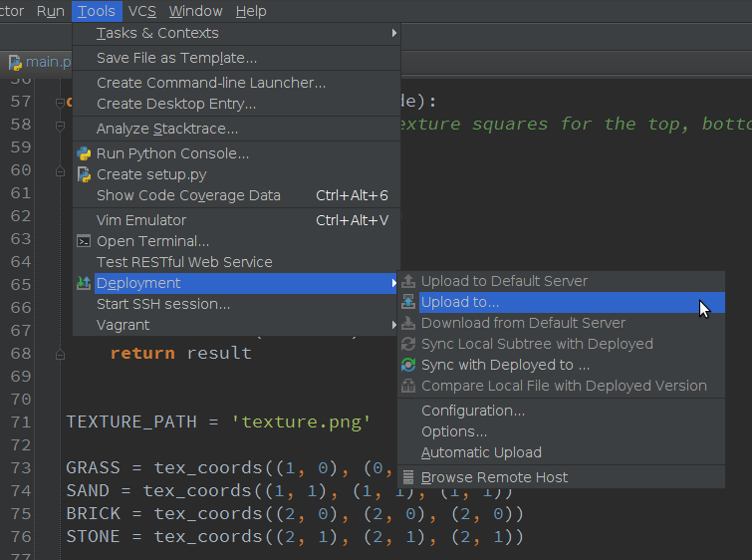Open the VCS menu
This screenshot has height=560, width=752.
pos(142,11)
